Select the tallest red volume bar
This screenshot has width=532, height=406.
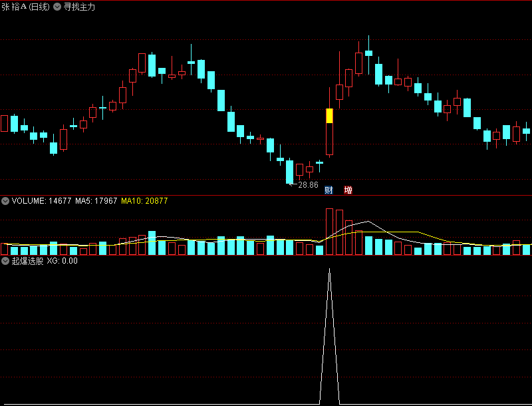329,232
